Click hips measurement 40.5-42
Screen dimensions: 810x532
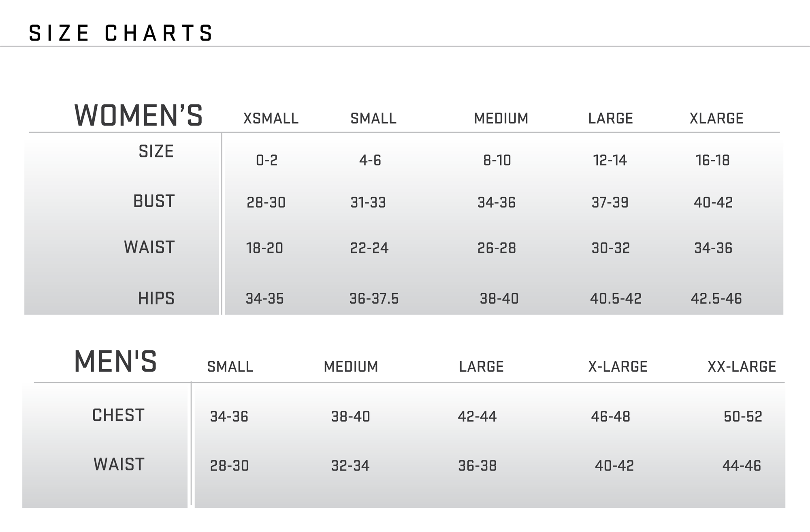click(616, 299)
